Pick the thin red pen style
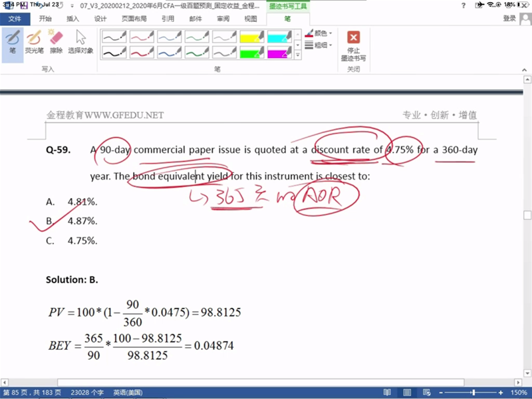Image resolution: width=532 pixels, height=399 pixels. coord(142,37)
